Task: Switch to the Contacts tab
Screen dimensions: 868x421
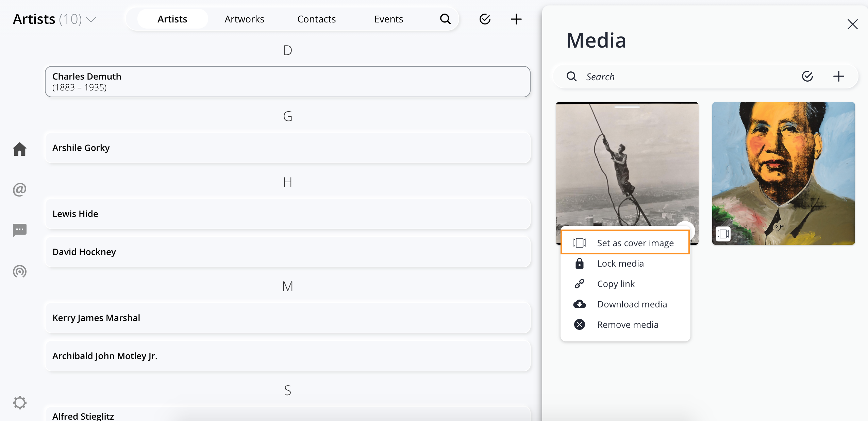Action: (x=317, y=19)
